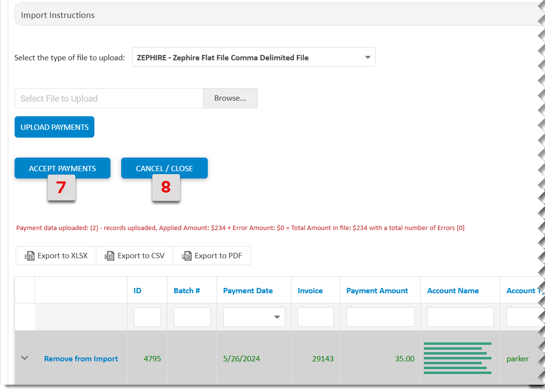Open the Payment Date filter dropdown
This screenshot has width=545, height=392.
(x=276, y=317)
